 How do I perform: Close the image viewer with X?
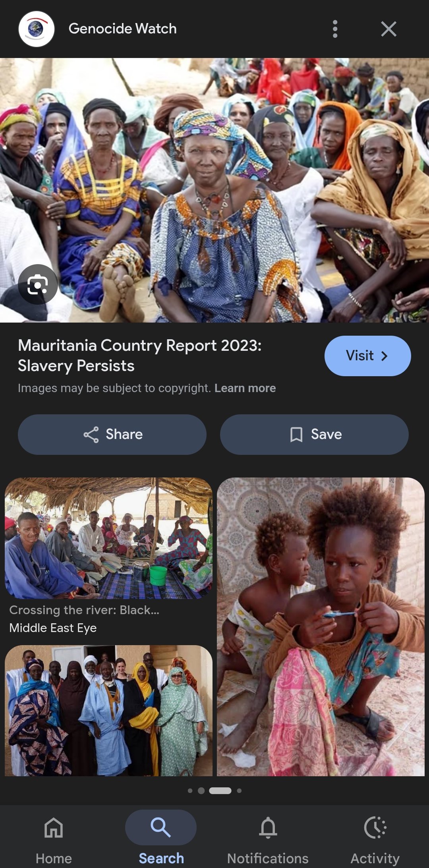click(x=388, y=29)
